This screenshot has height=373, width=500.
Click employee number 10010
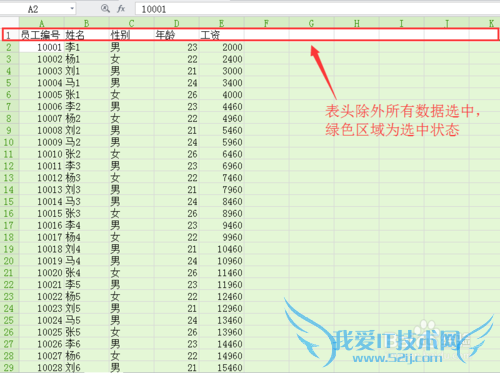pos(42,154)
